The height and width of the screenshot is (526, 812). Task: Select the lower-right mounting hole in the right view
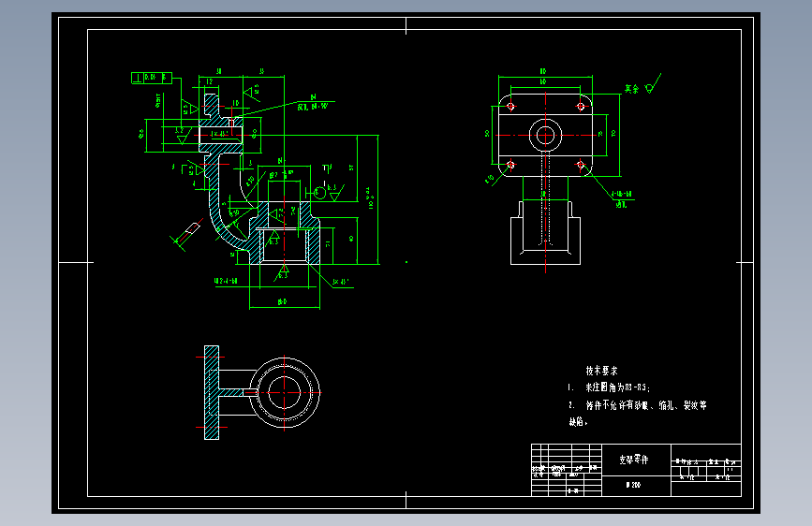tap(581, 165)
